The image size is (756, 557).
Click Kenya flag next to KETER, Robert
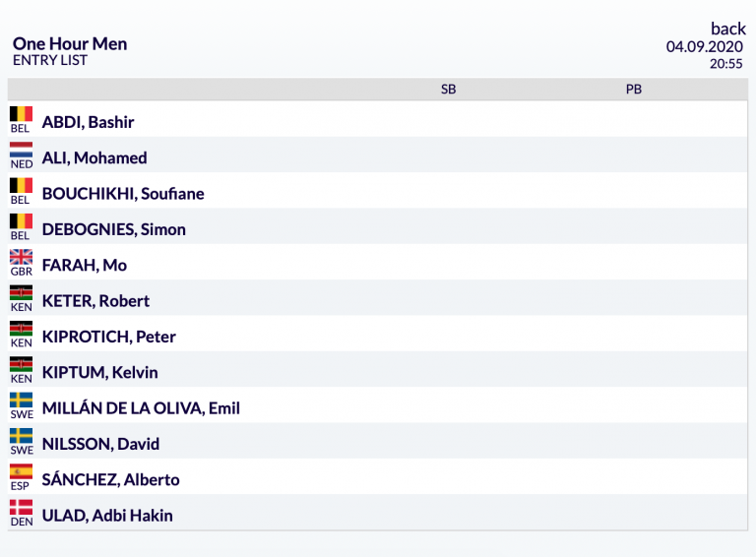(21, 293)
